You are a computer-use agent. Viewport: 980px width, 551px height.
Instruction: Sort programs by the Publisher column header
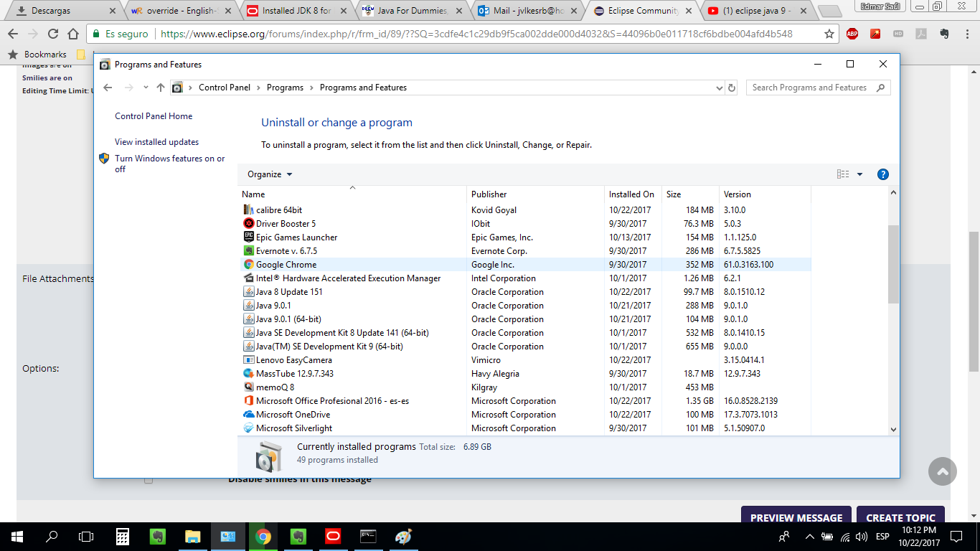point(536,194)
